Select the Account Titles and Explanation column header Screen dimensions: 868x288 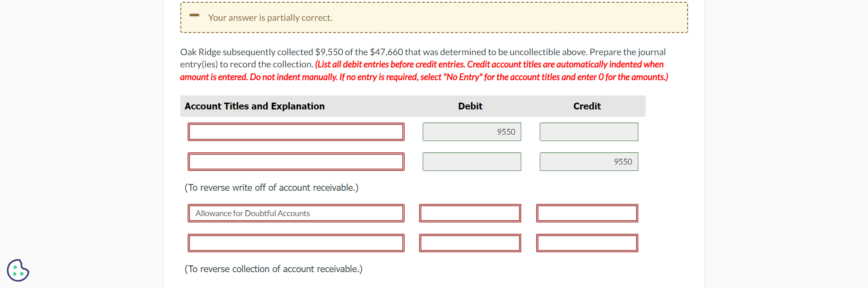[255, 106]
